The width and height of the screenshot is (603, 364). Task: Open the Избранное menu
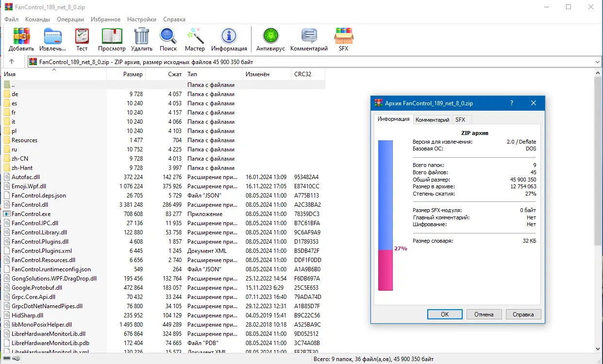[105, 19]
